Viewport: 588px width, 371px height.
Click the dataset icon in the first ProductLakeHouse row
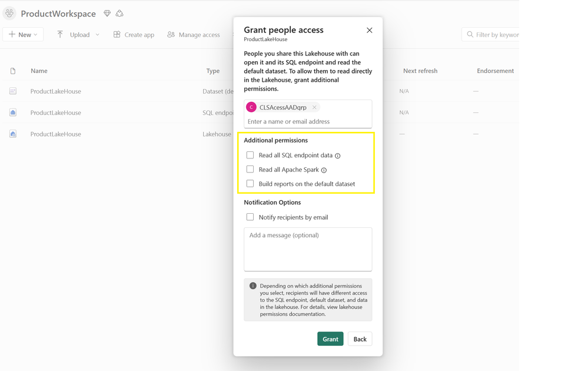13,91
